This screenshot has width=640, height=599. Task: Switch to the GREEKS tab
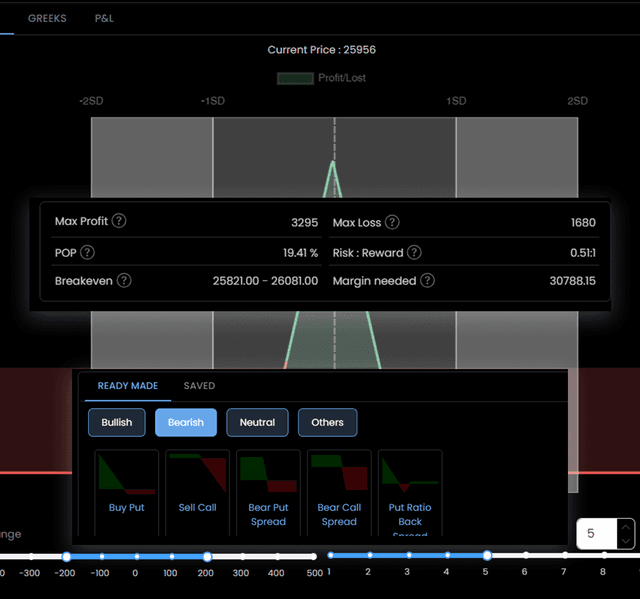coord(47,18)
